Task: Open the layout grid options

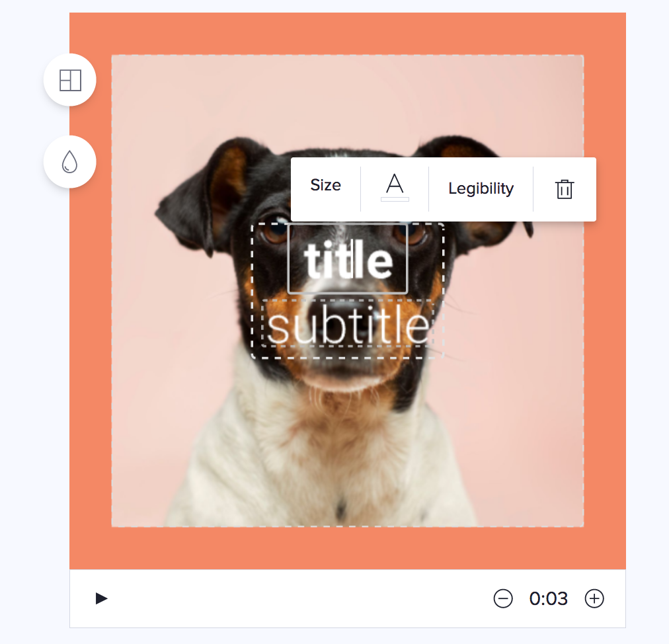Action: coord(70,80)
